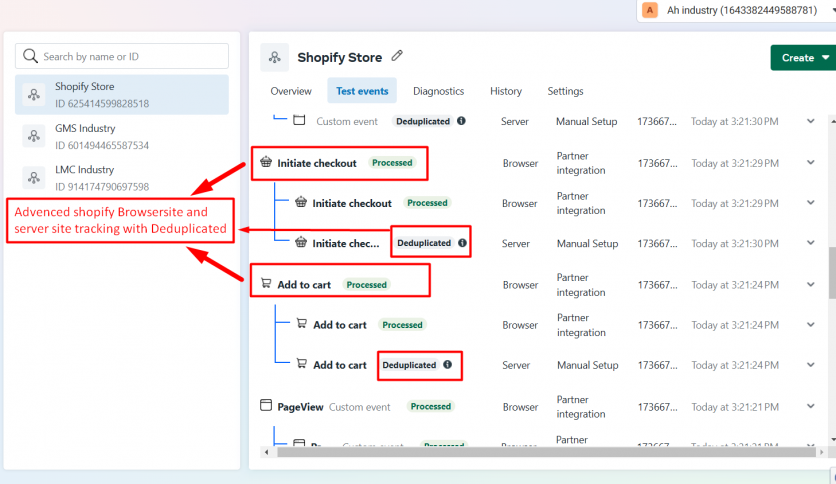Select LMC Industry dataset in sidebar
This screenshot has width=836, height=484.
coord(122,178)
